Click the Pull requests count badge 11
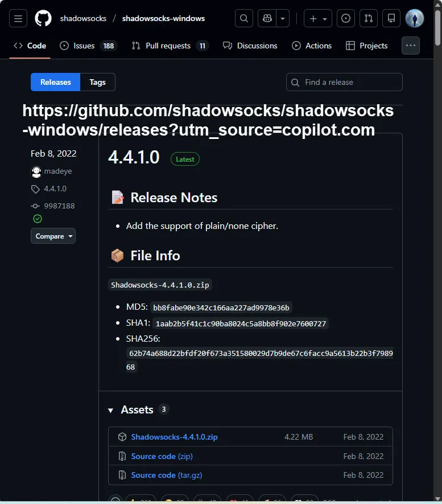The width and height of the screenshot is (442, 504). (x=202, y=46)
